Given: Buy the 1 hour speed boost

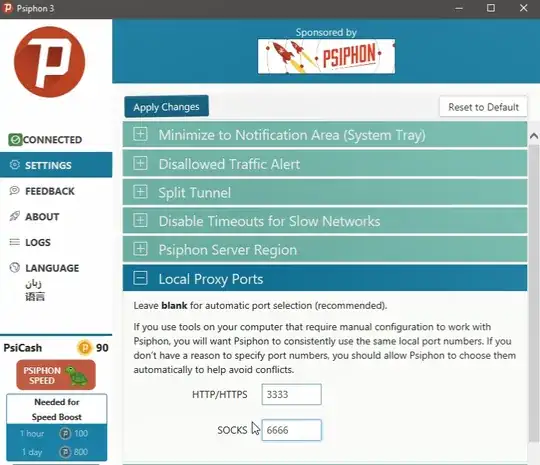Looking at the screenshot, I should 56,433.
